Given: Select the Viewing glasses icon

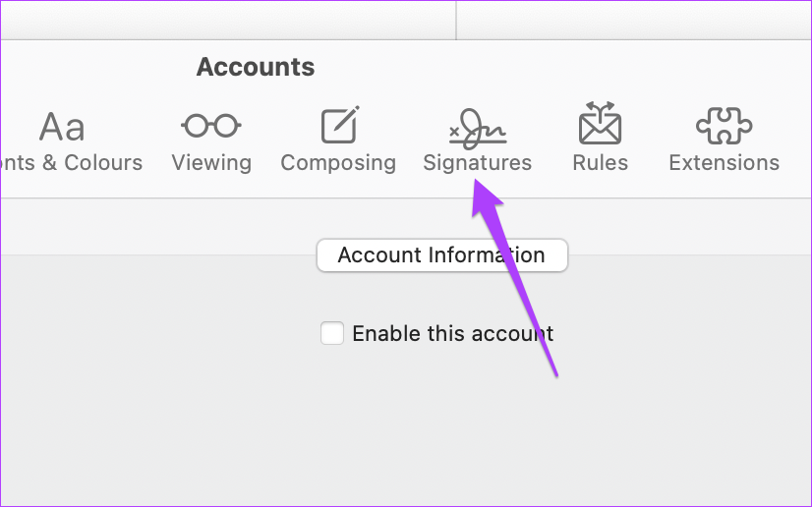Looking at the screenshot, I should point(211,126).
